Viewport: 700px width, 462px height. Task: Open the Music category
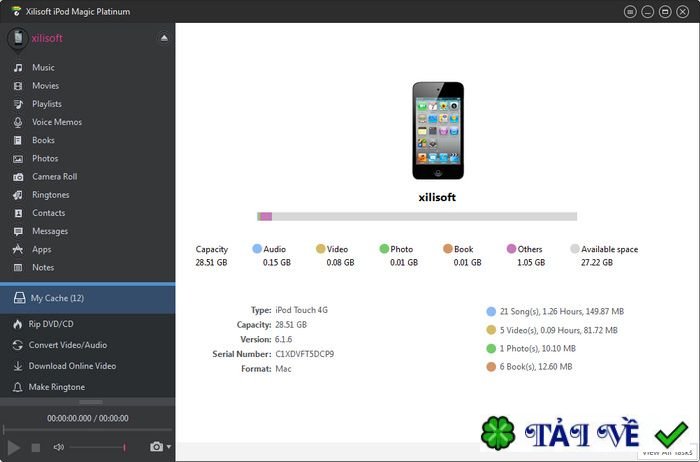43,68
